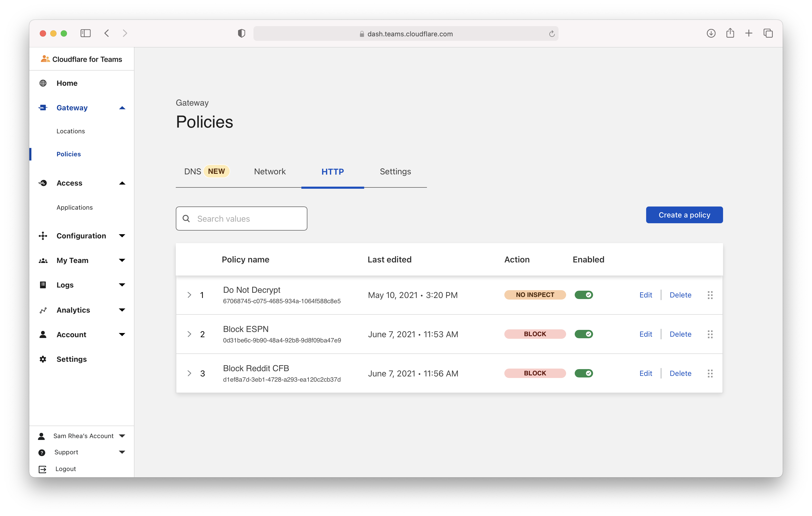
Task: Expand the Do Not Decrypt policy row
Action: point(189,295)
